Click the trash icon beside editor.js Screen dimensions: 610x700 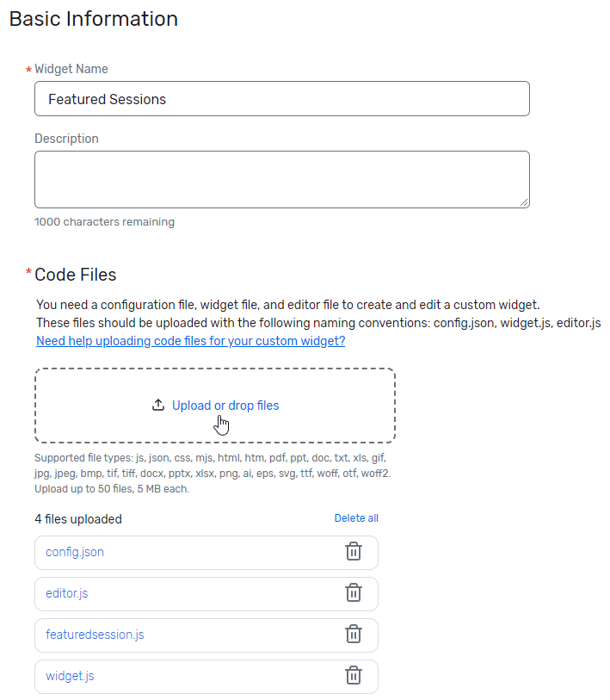coord(354,593)
